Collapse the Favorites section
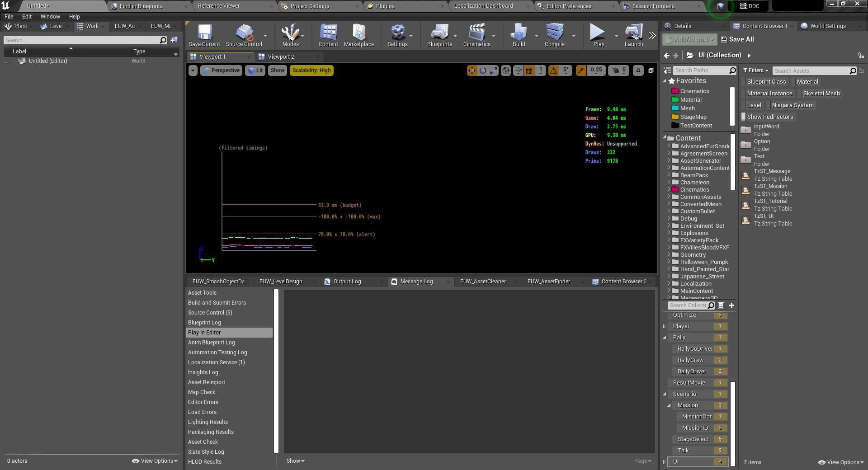The height and width of the screenshot is (470, 868). tap(665, 81)
